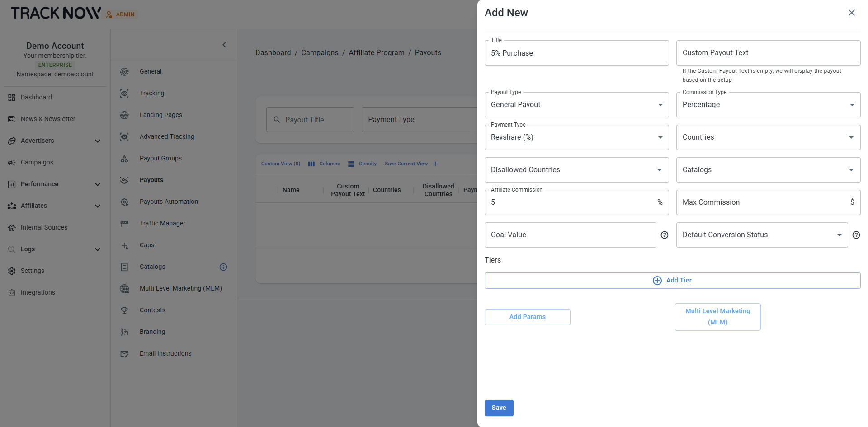Collapse the submenu with the chevron arrow
Screen dimensions: 868x427
[x=224, y=45]
